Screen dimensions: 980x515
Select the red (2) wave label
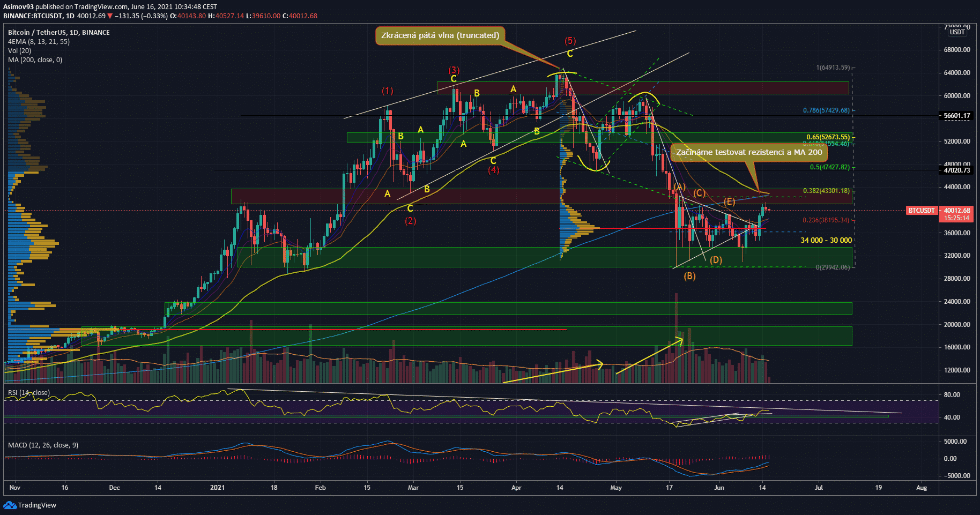(x=410, y=221)
